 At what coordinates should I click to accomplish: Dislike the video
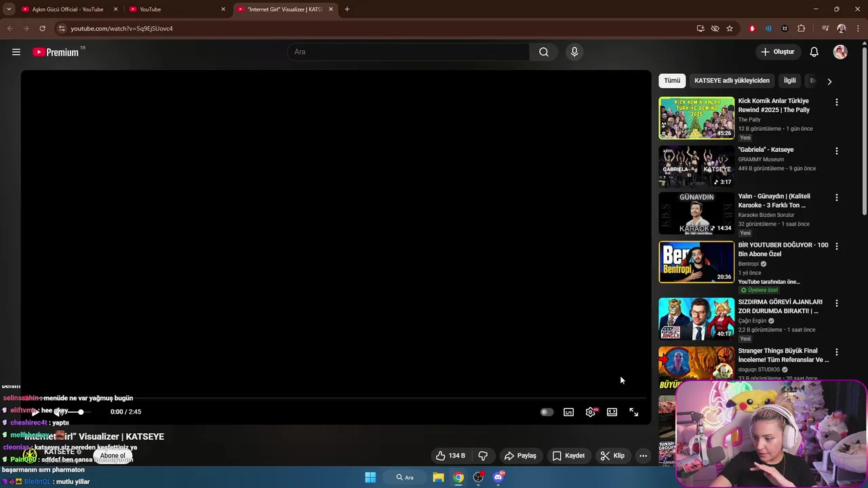[x=484, y=455]
